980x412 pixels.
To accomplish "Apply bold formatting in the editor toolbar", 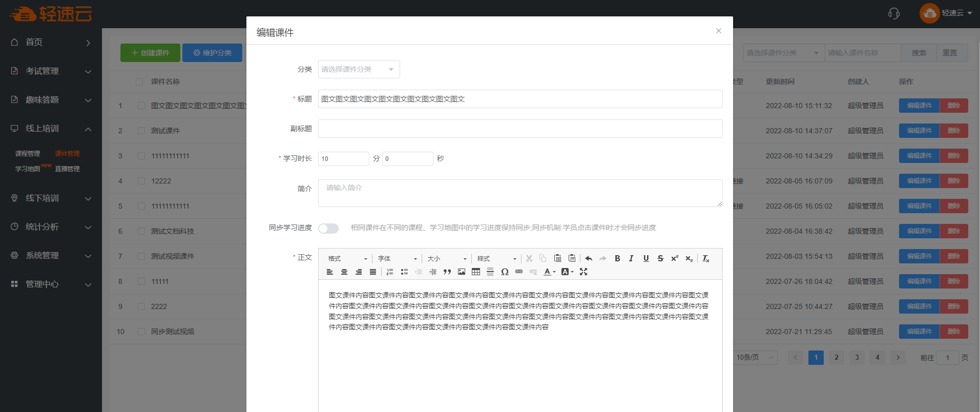I will point(617,259).
